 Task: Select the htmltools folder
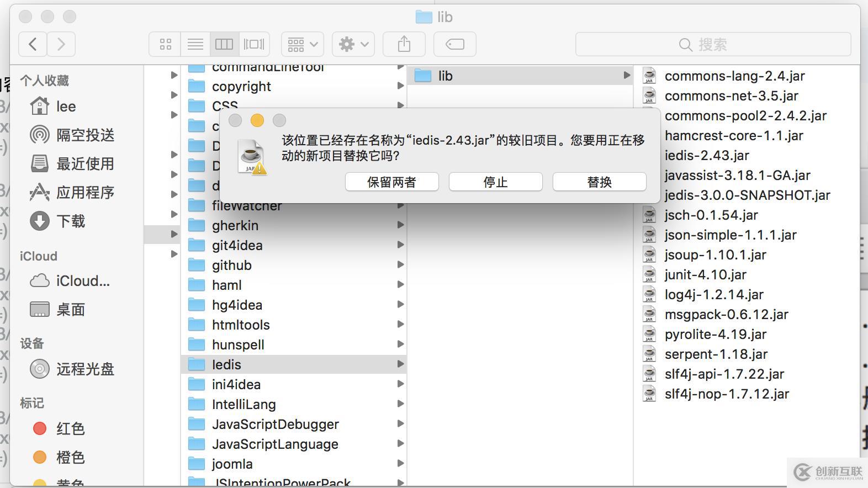point(294,325)
